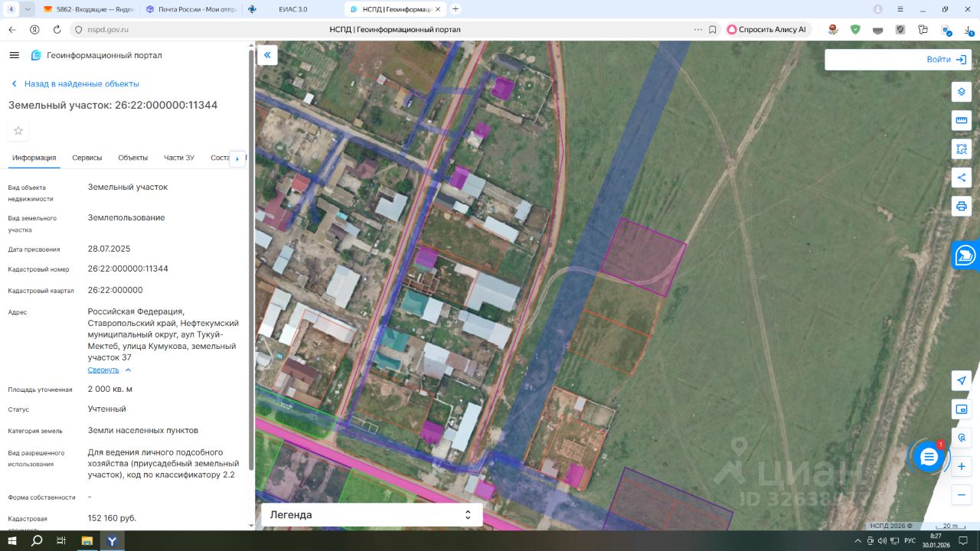
Task: Open Windows search from the taskbar
Action: [x=37, y=541]
